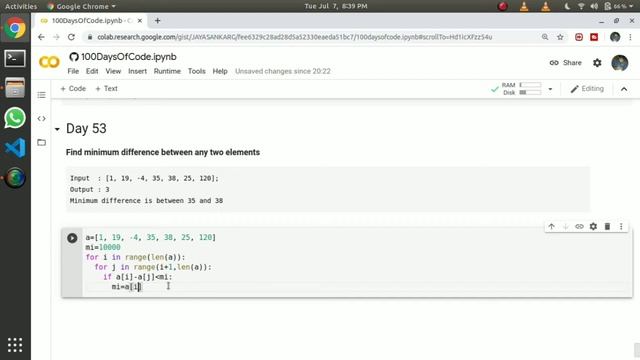Click the Disk usage bar

point(530,93)
